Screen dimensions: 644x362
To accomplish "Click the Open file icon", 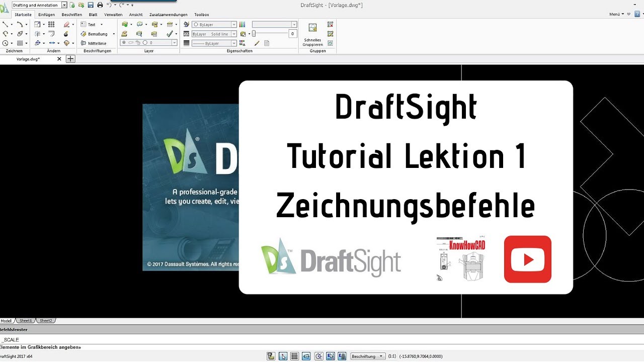I will (81, 5).
